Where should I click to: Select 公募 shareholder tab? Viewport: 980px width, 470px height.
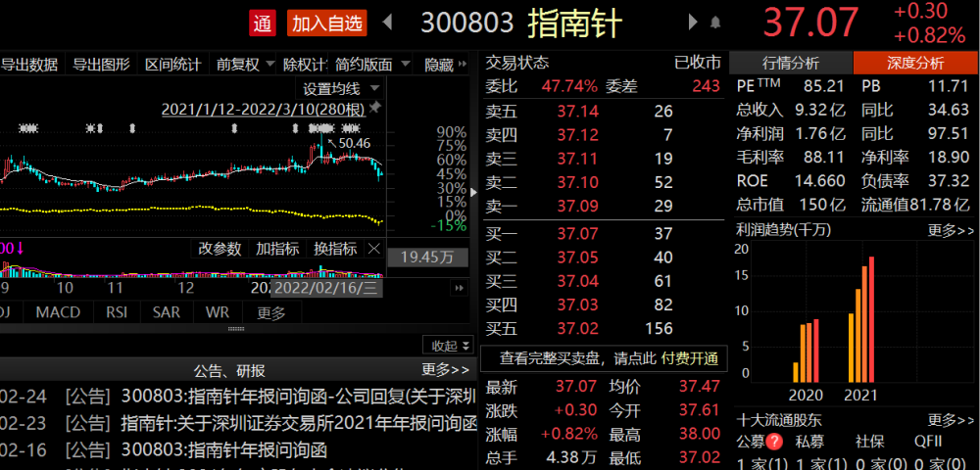(x=751, y=442)
